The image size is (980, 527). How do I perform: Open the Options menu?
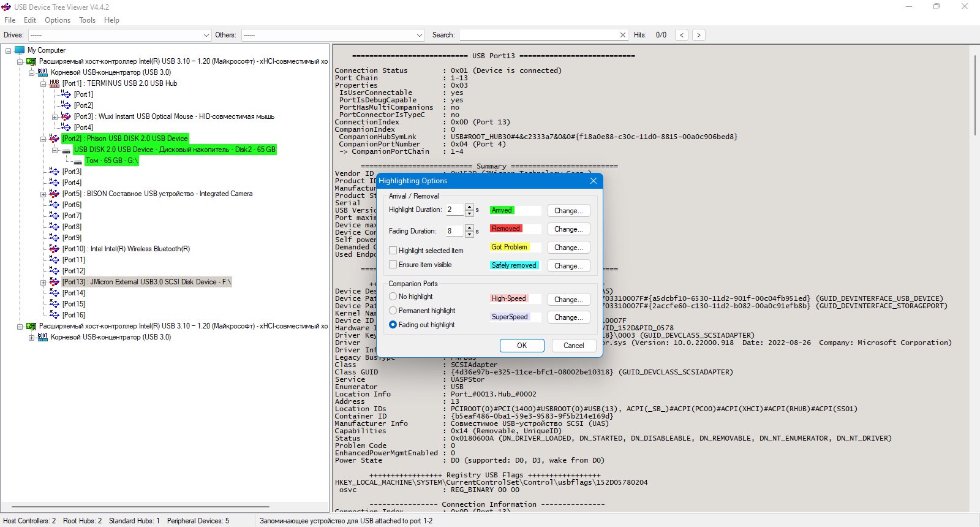point(58,20)
